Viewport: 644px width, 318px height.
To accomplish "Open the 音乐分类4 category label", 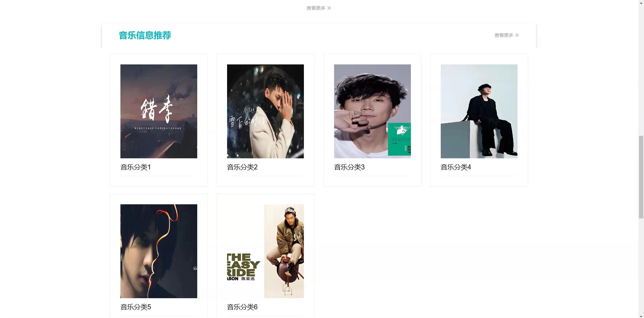I will pos(456,167).
